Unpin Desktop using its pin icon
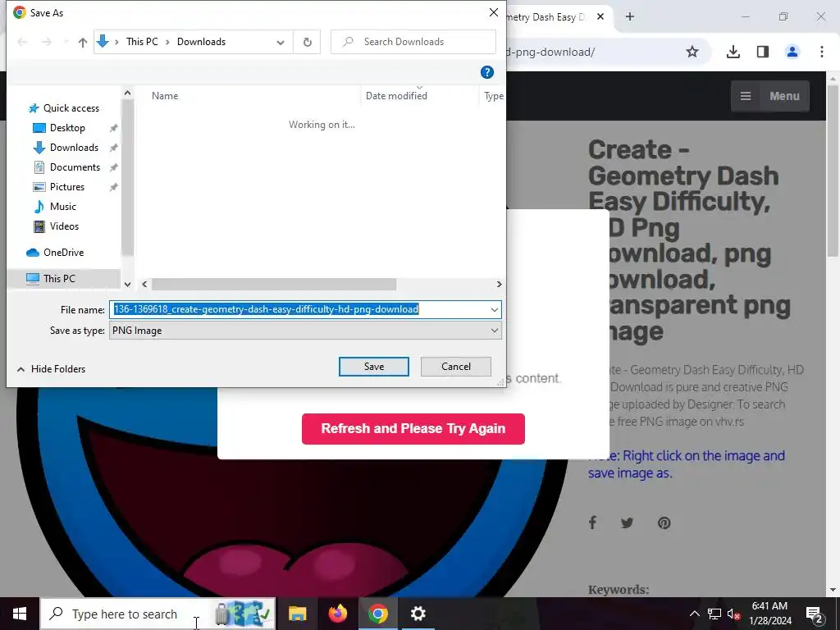The image size is (840, 630). coord(113,128)
